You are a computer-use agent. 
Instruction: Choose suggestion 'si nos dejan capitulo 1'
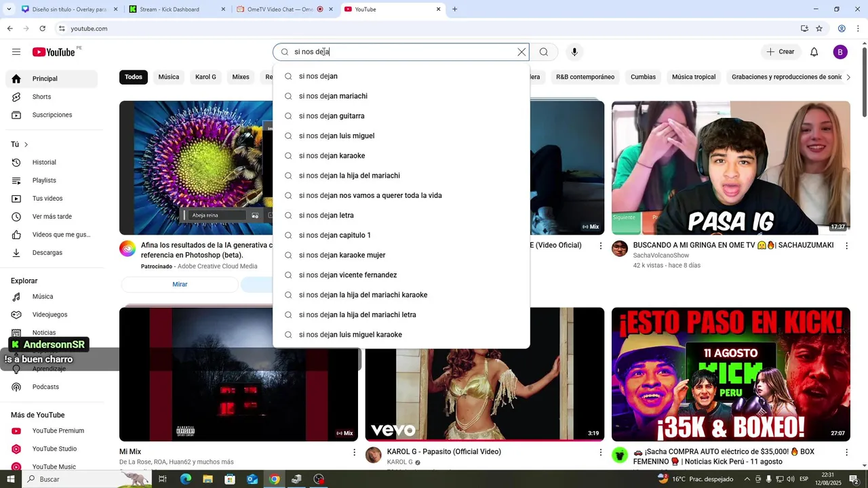point(401,235)
